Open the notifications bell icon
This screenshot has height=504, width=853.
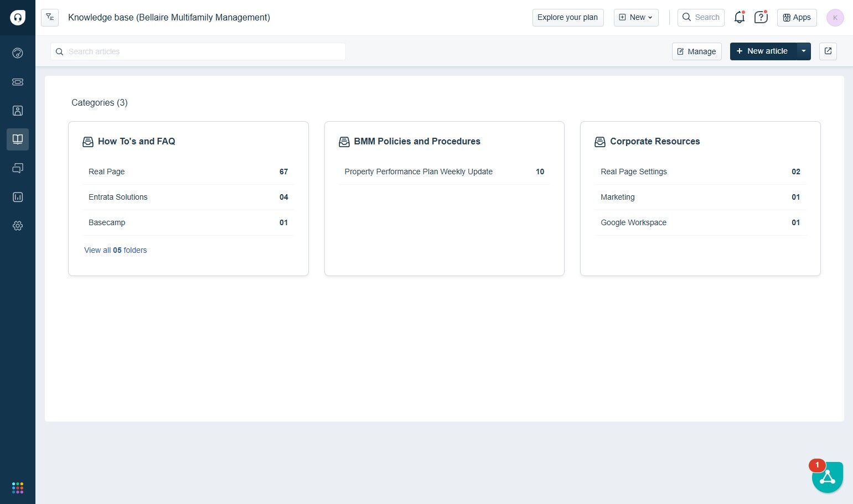coord(740,17)
